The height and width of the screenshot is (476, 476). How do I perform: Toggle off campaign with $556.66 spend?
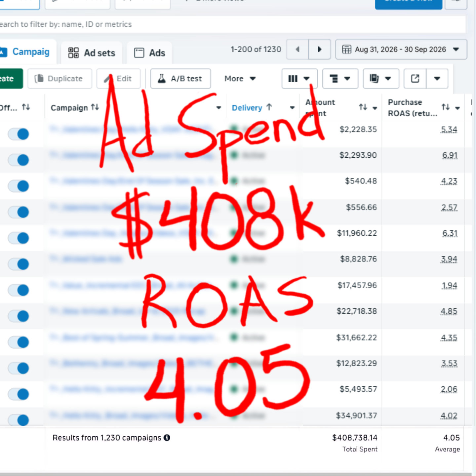click(x=19, y=212)
